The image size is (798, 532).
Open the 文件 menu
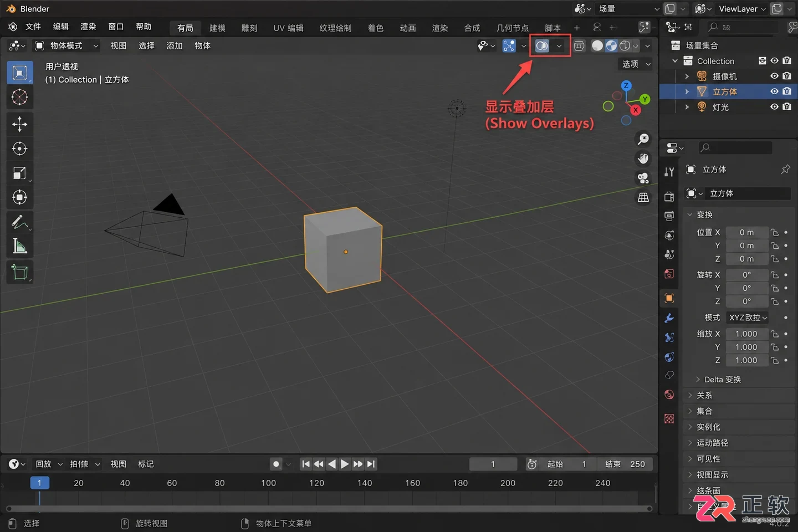point(33,27)
